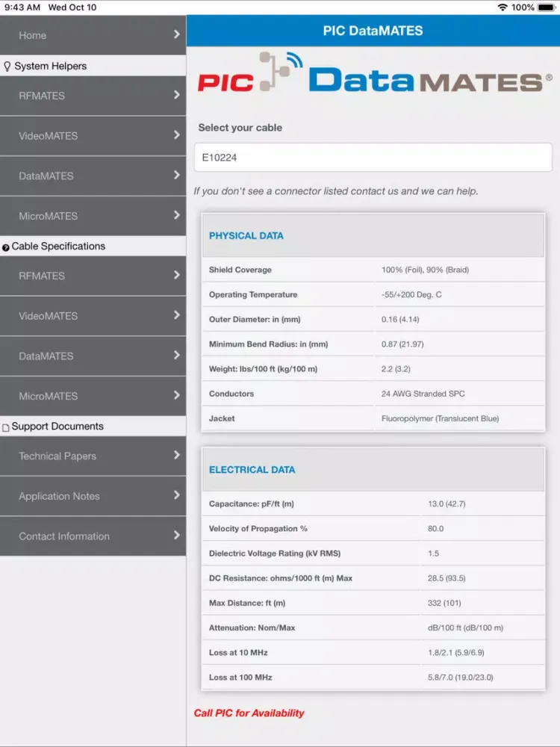
Task: Click the ELECTRICAL DATA heading
Action: pyautogui.click(x=252, y=470)
